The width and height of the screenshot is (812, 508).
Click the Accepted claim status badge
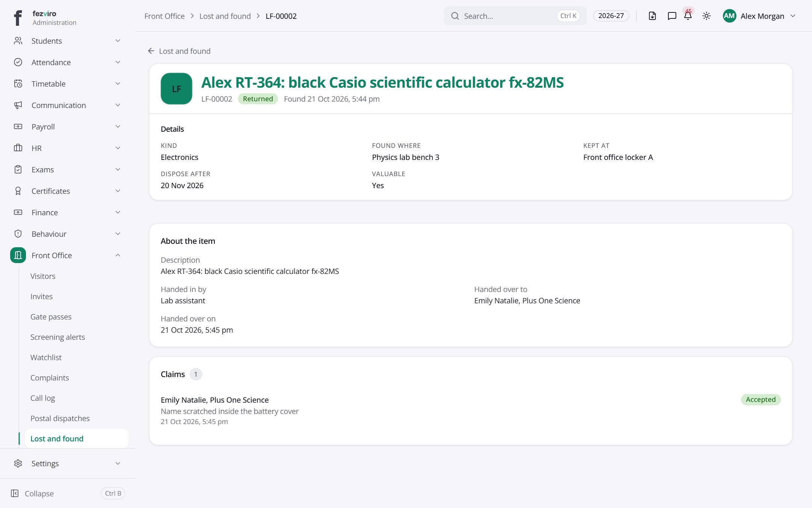pos(760,399)
